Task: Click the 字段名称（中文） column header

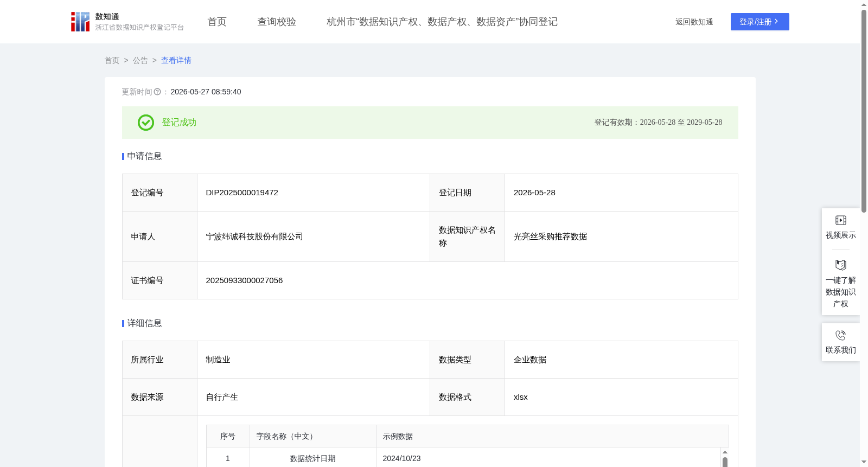Action: click(x=313, y=436)
